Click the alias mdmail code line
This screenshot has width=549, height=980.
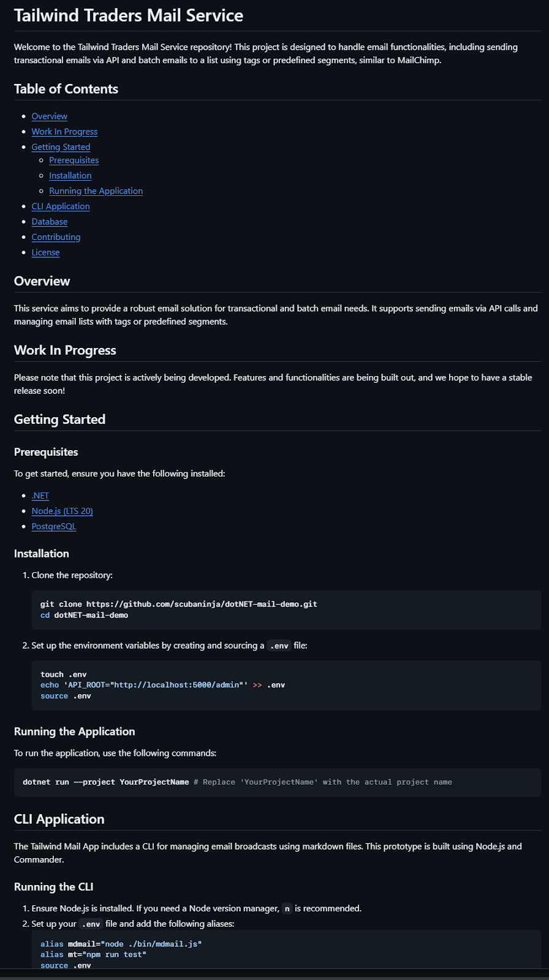pos(121,944)
